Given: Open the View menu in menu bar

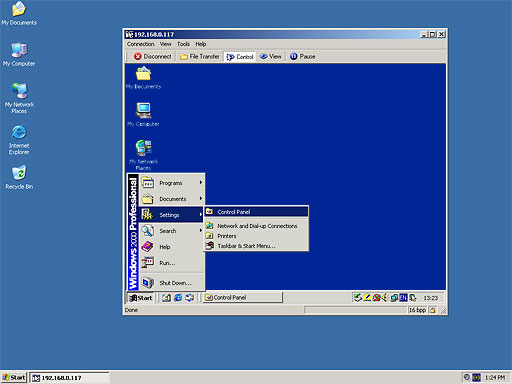Looking at the screenshot, I should point(165,44).
